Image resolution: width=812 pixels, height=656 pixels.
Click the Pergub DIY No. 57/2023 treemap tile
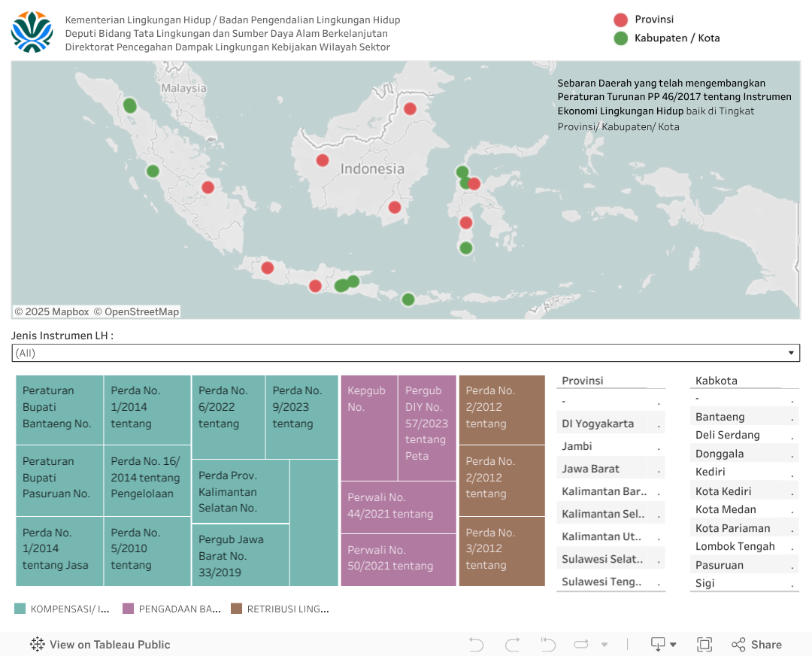click(x=427, y=427)
